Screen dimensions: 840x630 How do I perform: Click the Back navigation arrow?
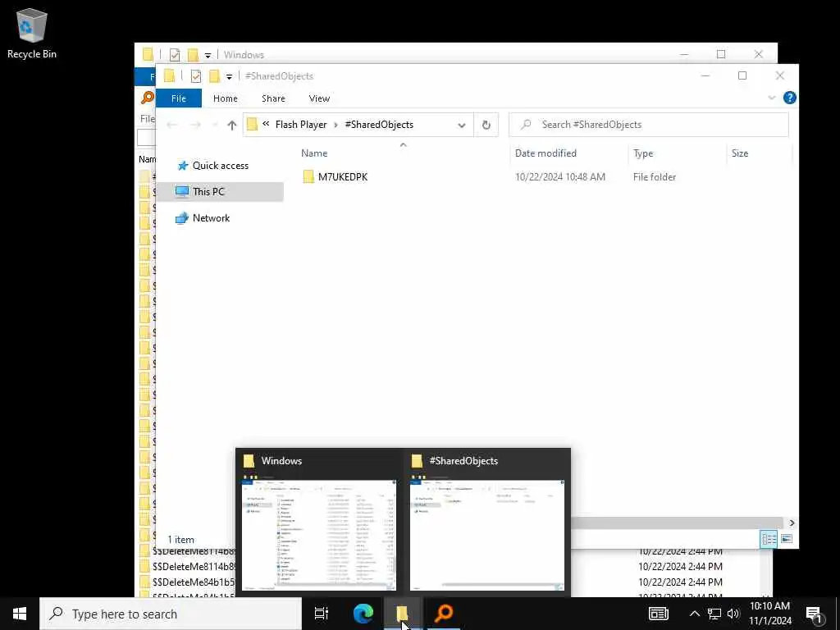[x=172, y=125]
